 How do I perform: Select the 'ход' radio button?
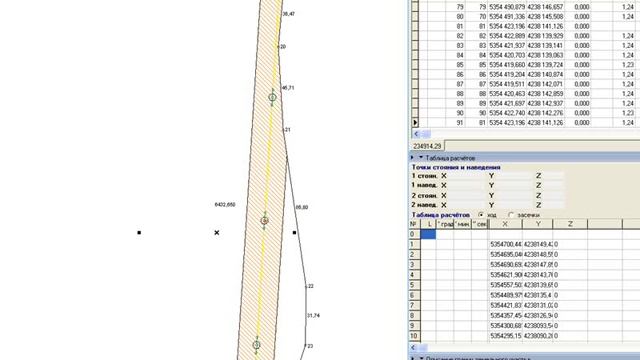tap(481, 215)
